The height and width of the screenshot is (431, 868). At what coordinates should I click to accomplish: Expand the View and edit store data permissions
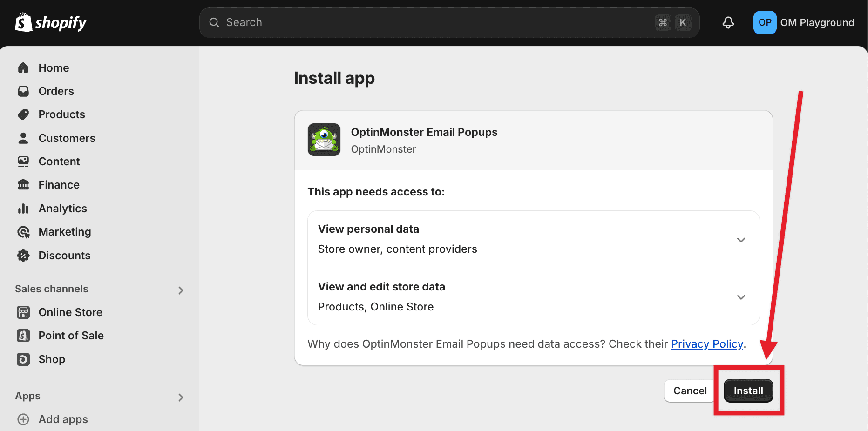pyautogui.click(x=741, y=297)
